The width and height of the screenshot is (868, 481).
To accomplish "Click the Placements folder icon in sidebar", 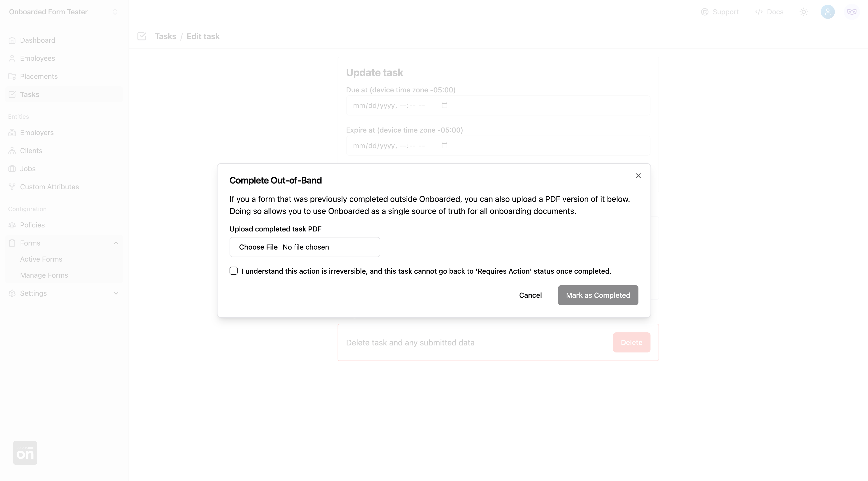I will (12, 77).
